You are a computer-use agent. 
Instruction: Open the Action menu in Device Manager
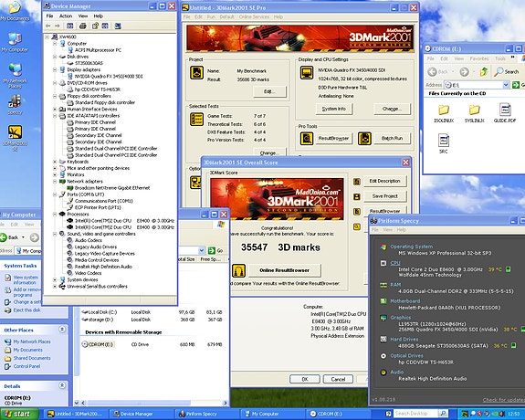[x=66, y=16]
